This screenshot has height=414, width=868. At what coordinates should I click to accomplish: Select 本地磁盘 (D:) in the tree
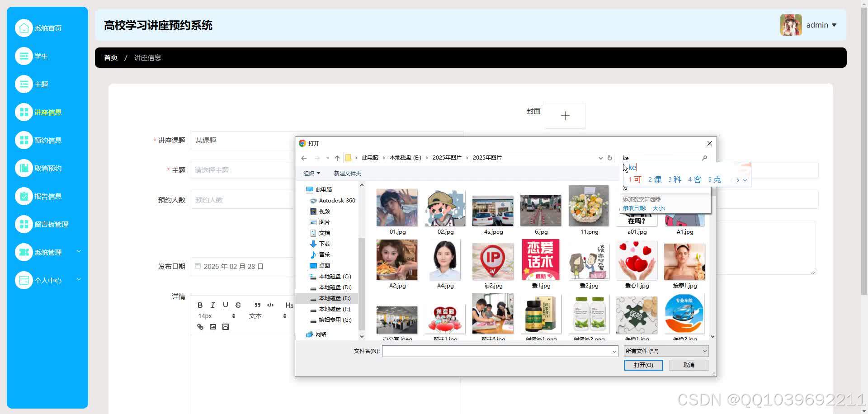[330, 287]
